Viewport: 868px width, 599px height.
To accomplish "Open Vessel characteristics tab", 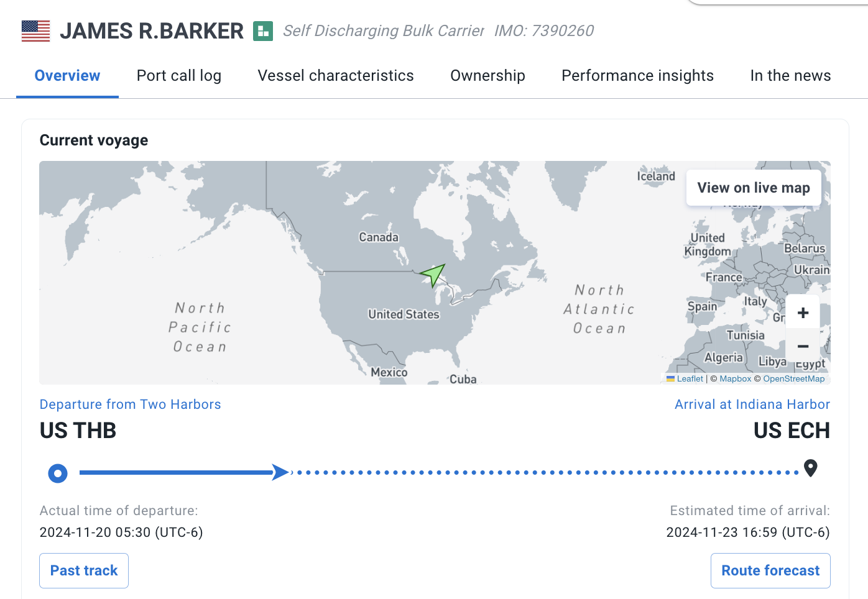I will click(x=336, y=76).
